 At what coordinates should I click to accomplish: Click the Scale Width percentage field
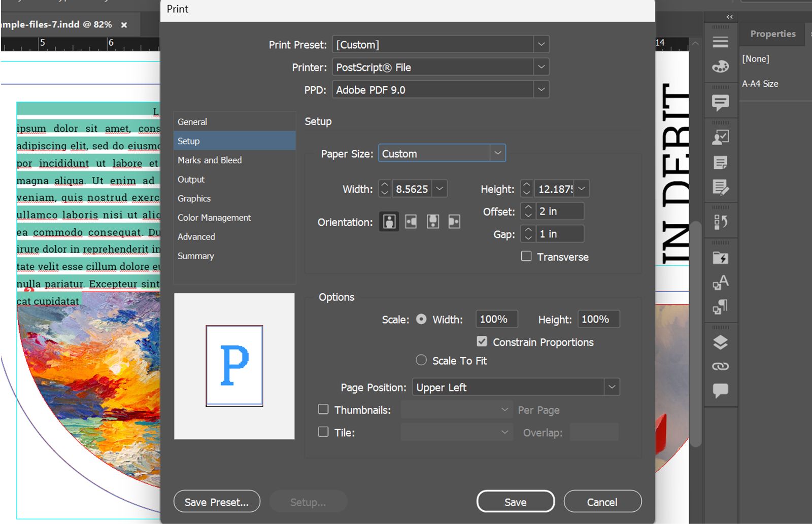coord(496,319)
